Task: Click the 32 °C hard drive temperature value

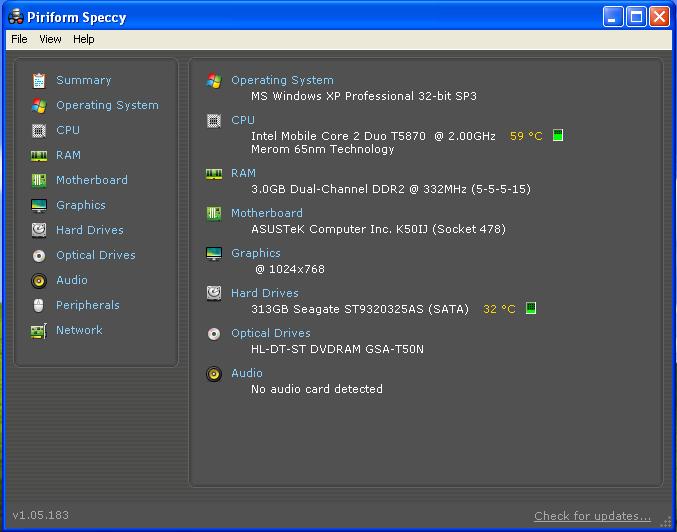Action: [x=499, y=309]
